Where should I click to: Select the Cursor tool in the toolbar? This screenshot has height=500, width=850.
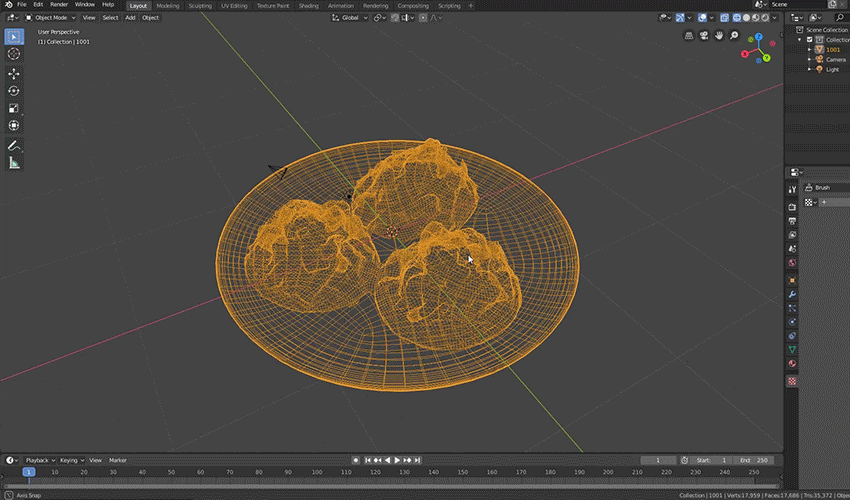click(x=14, y=54)
